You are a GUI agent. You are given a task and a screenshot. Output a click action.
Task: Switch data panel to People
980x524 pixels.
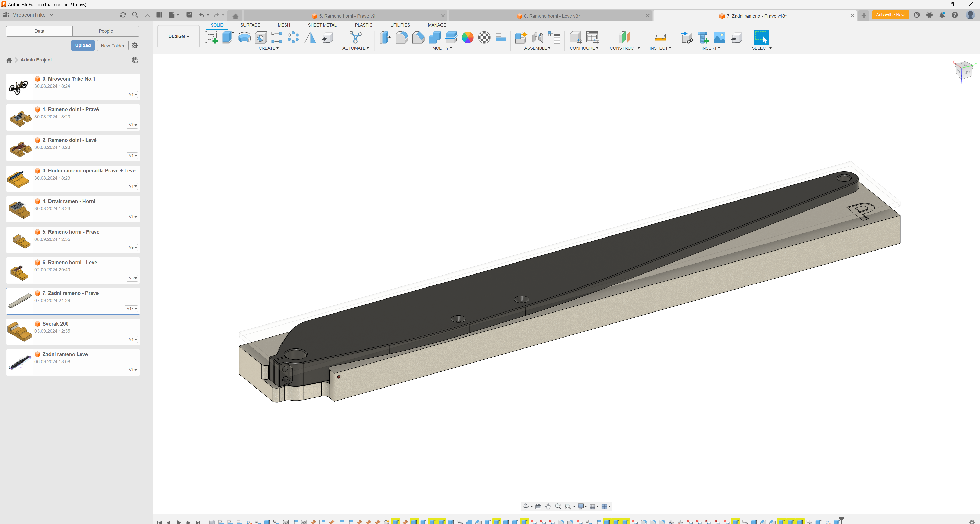(x=106, y=31)
